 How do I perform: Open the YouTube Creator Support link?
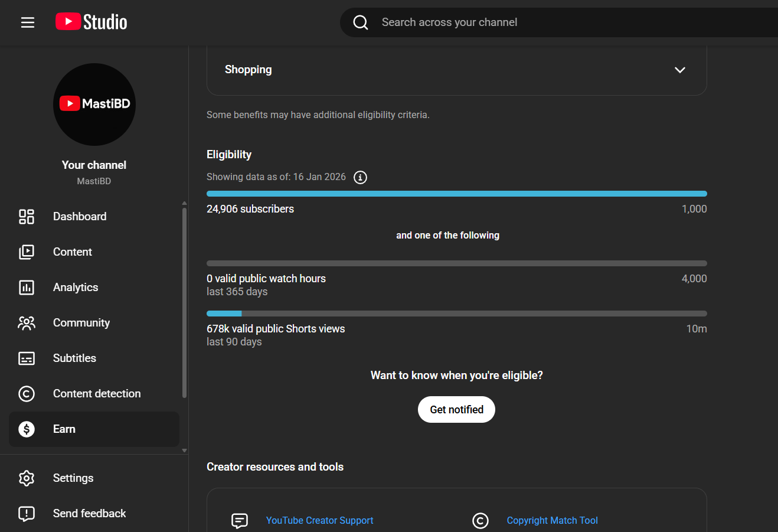coord(319,521)
